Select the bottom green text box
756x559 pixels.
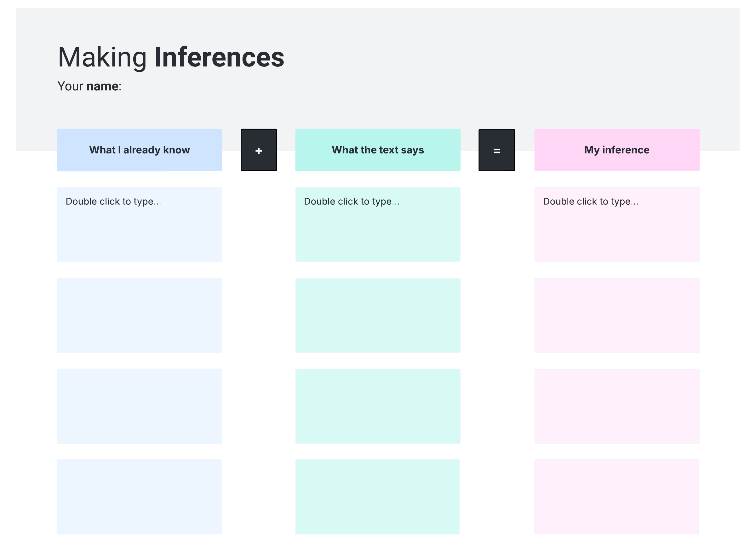pos(378,497)
